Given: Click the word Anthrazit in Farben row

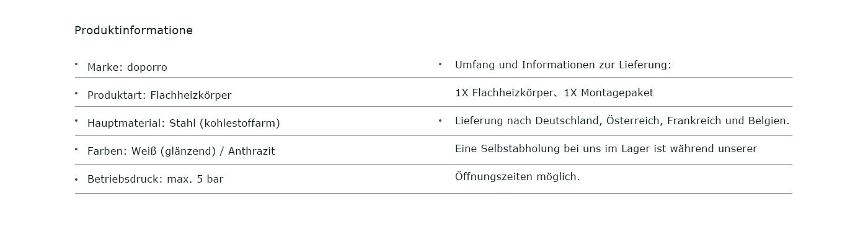Looking at the screenshot, I should 251,152.
